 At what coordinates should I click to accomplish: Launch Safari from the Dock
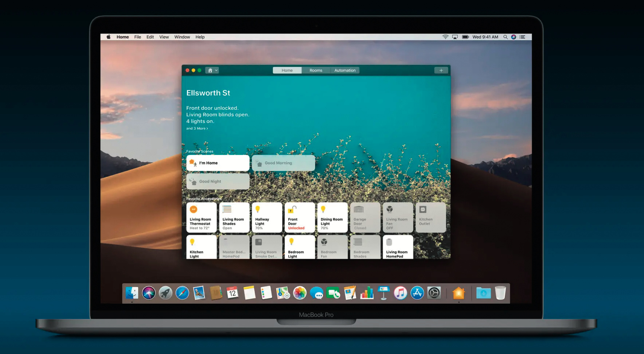pos(182,293)
